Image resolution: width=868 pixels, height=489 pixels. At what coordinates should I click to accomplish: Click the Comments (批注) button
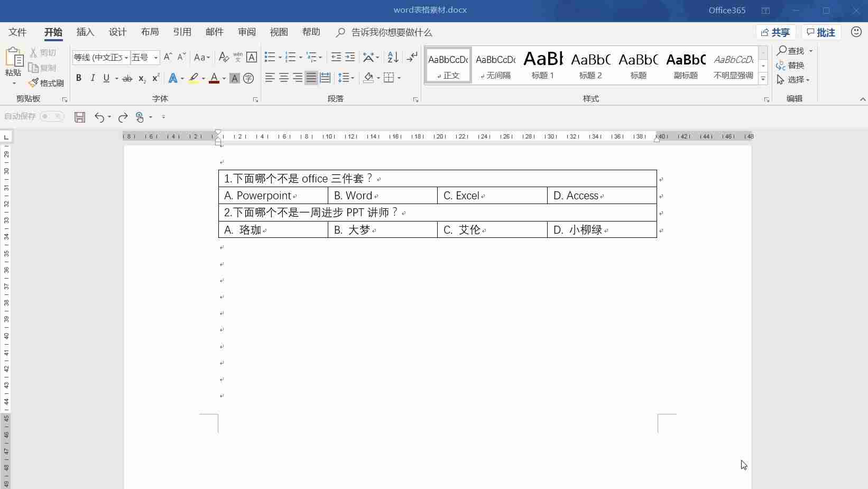pyautogui.click(x=821, y=32)
